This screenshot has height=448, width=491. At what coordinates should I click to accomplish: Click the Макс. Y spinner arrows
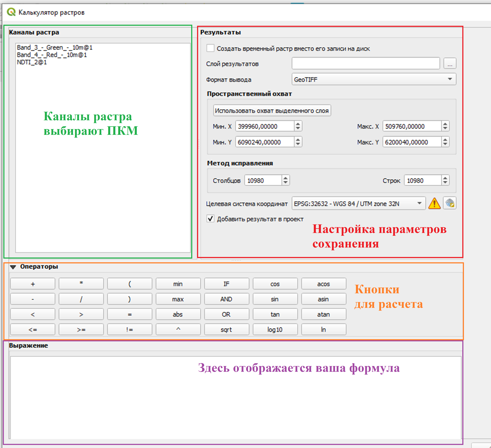445,142
